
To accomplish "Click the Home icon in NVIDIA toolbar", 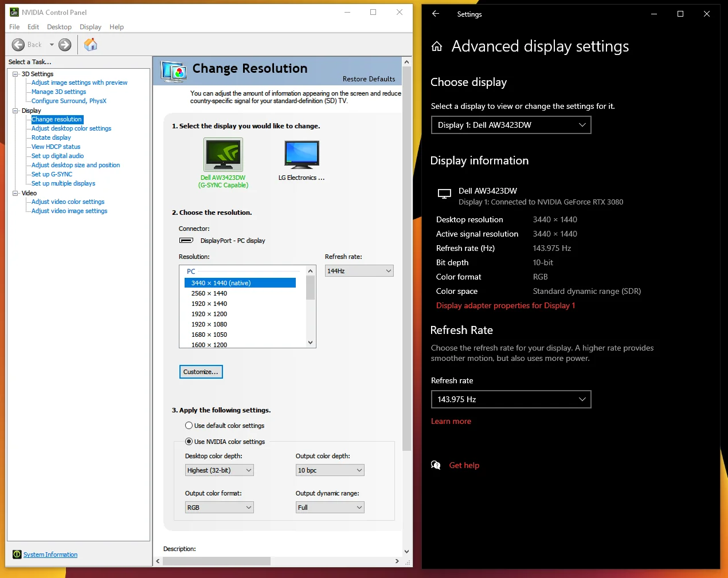I will pos(91,44).
